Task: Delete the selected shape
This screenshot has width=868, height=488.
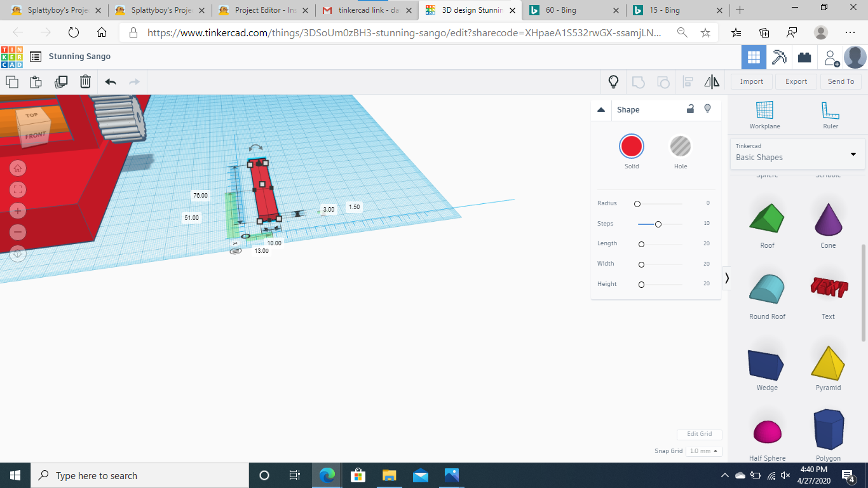Action: (x=85, y=81)
